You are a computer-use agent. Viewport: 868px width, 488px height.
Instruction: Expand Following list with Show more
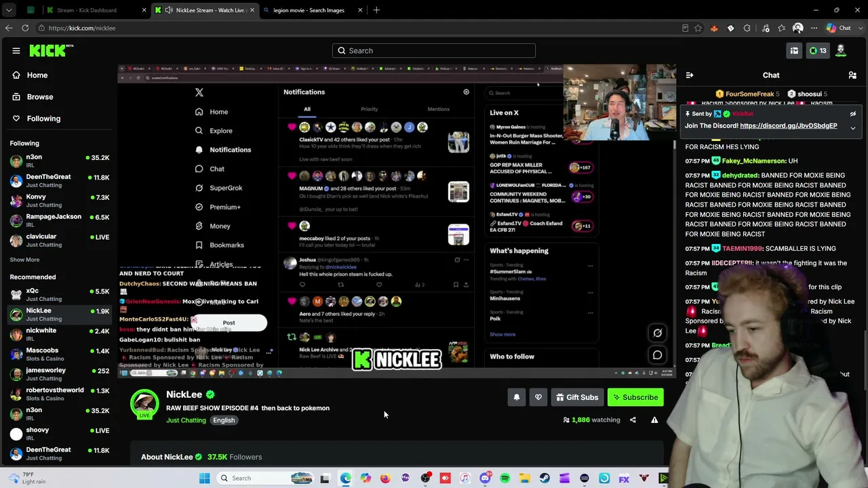tap(24, 260)
